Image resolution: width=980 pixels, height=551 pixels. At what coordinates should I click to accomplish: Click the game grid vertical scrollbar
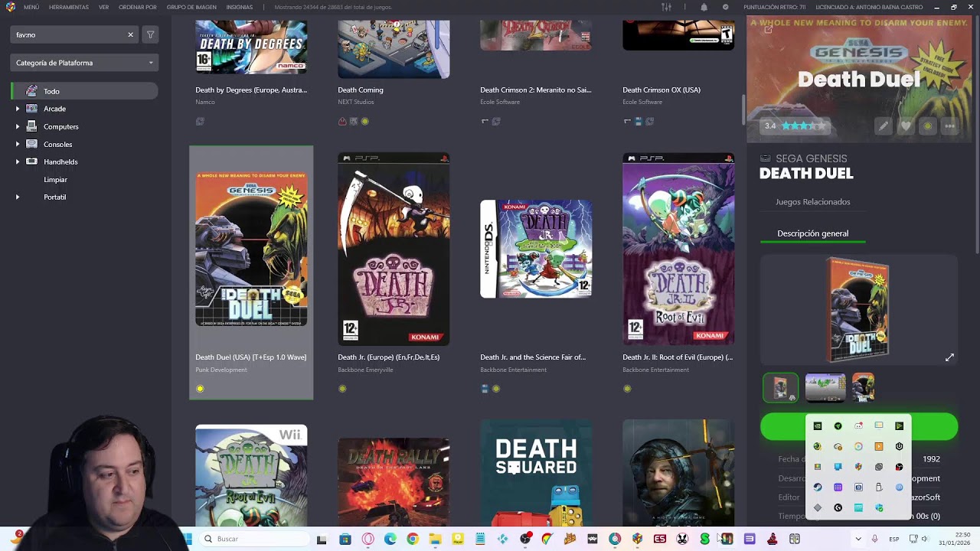click(x=743, y=109)
